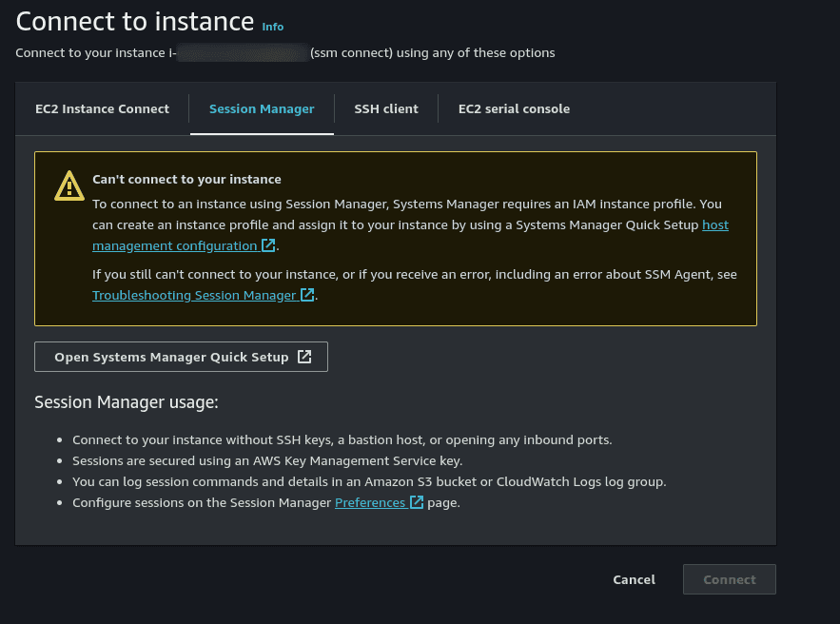This screenshot has width=840, height=624.
Task: Follow the host management configuration link
Action: click(175, 245)
